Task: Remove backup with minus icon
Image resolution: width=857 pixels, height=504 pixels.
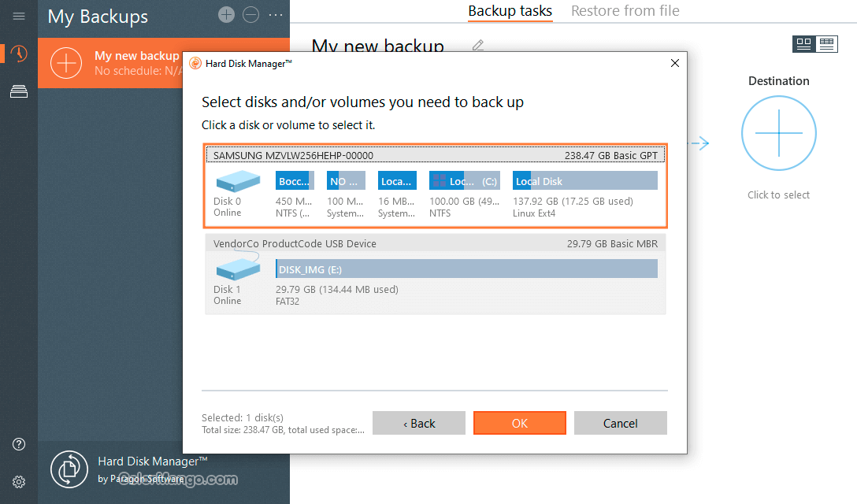Action: [x=250, y=15]
